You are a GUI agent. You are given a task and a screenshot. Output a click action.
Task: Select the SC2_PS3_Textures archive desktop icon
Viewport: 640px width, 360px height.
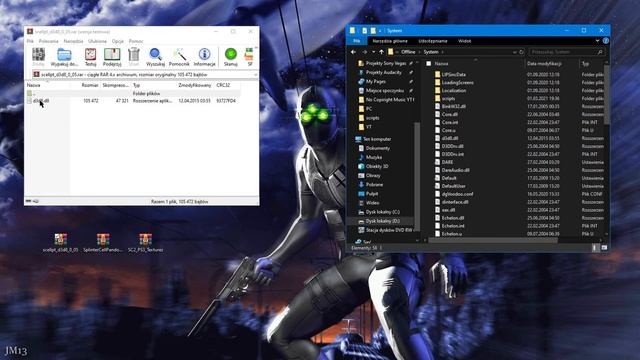click(x=145, y=242)
